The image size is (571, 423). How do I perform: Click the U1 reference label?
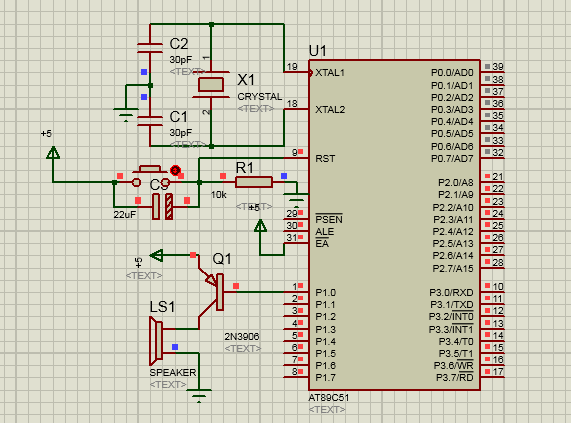318,51
